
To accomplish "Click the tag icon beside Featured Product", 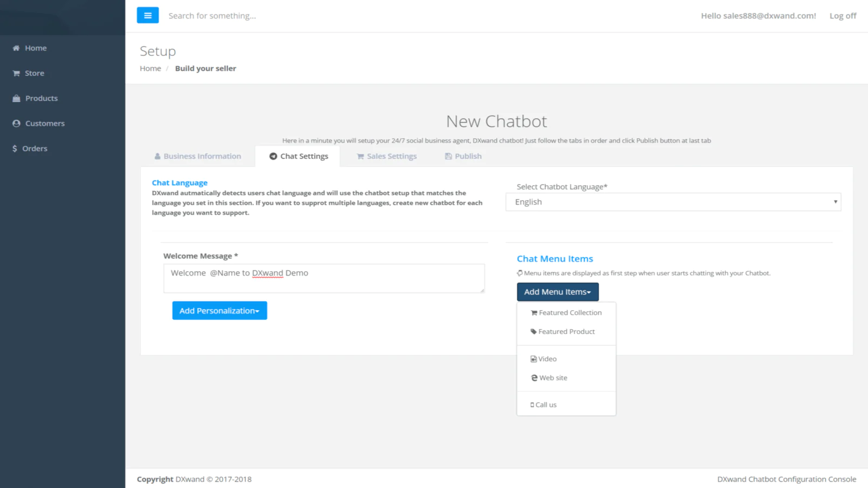I will click(534, 332).
